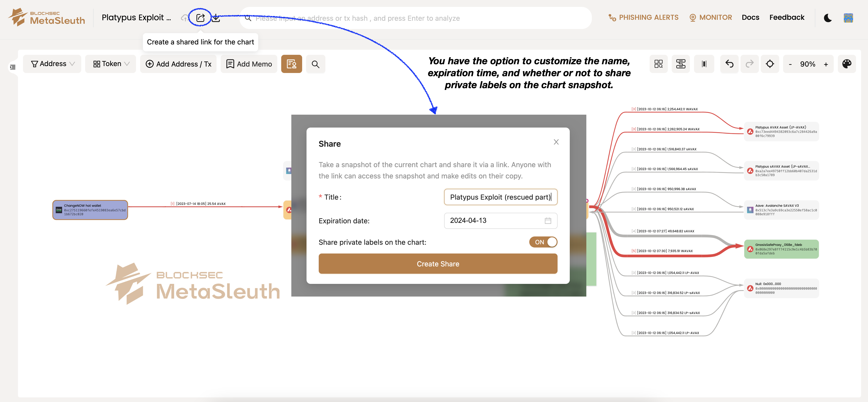Click the share Title input field
The image size is (868, 402).
pos(500,197)
